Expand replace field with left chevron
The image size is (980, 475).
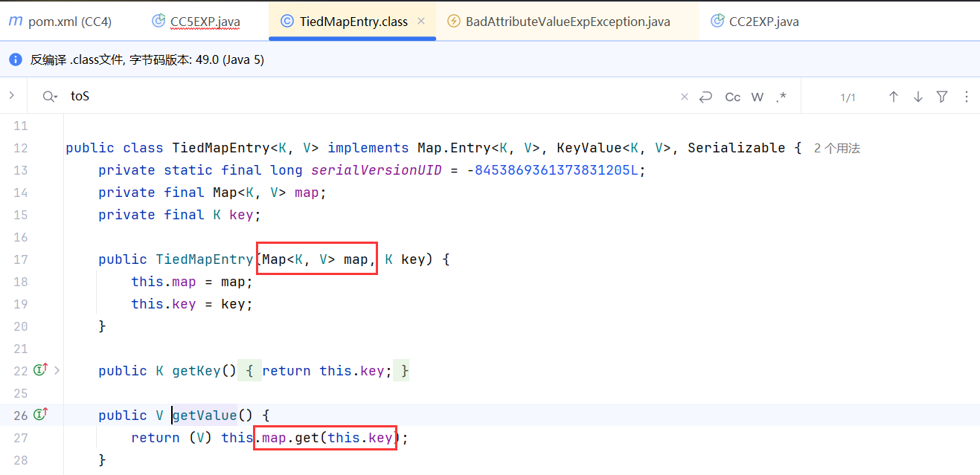coord(12,95)
